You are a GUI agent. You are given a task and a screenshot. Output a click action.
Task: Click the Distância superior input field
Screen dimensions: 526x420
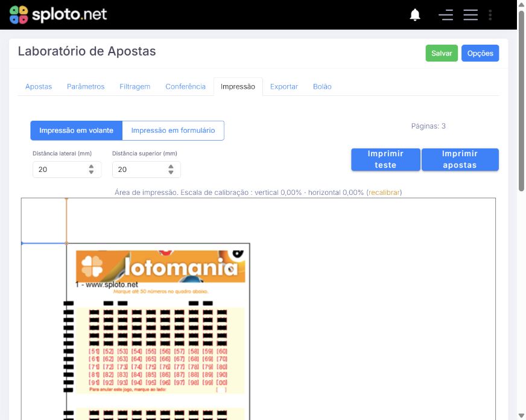(146, 170)
